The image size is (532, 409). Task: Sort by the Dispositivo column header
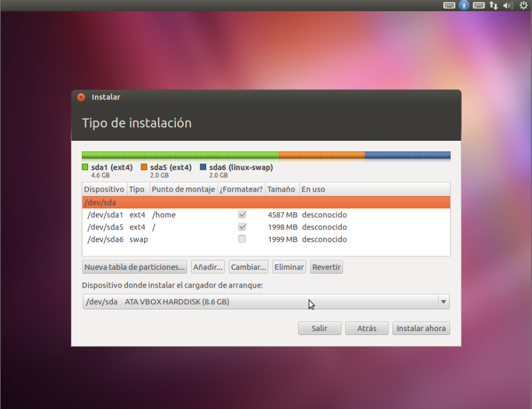click(x=105, y=189)
